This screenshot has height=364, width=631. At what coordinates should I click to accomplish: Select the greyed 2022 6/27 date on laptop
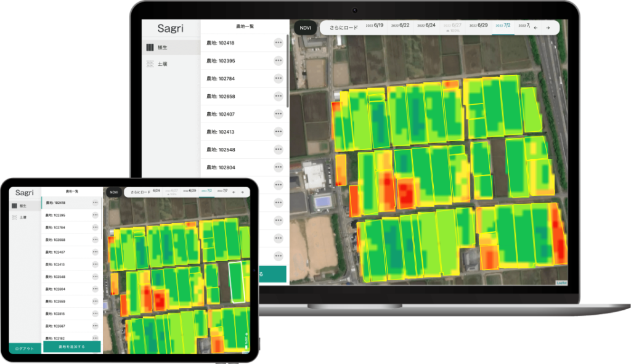click(x=452, y=26)
